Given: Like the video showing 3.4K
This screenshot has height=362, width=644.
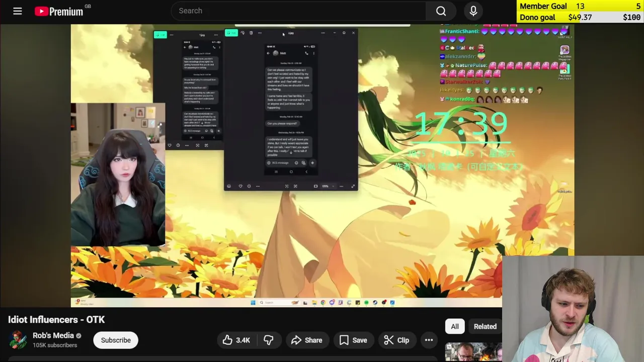Looking at the screenshot, I should [x=236, y=340].
